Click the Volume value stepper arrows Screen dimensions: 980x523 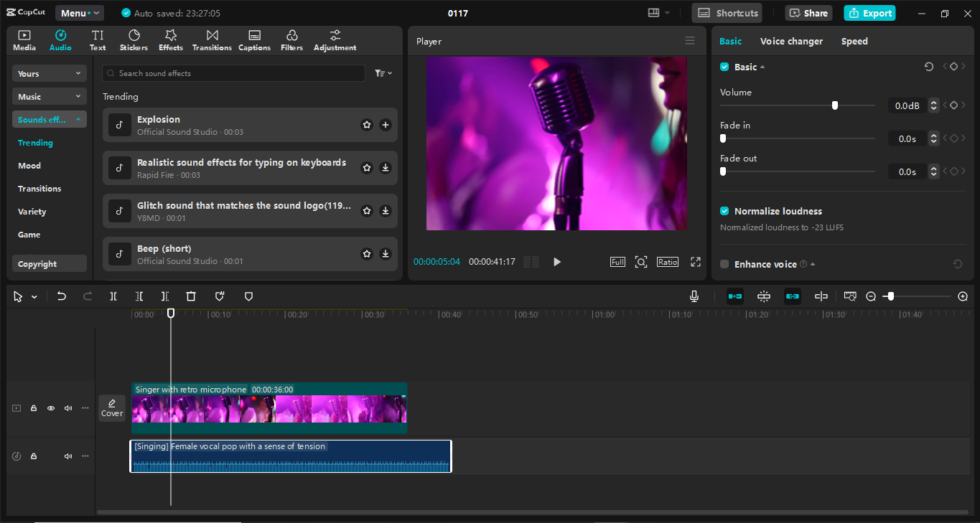933,105
